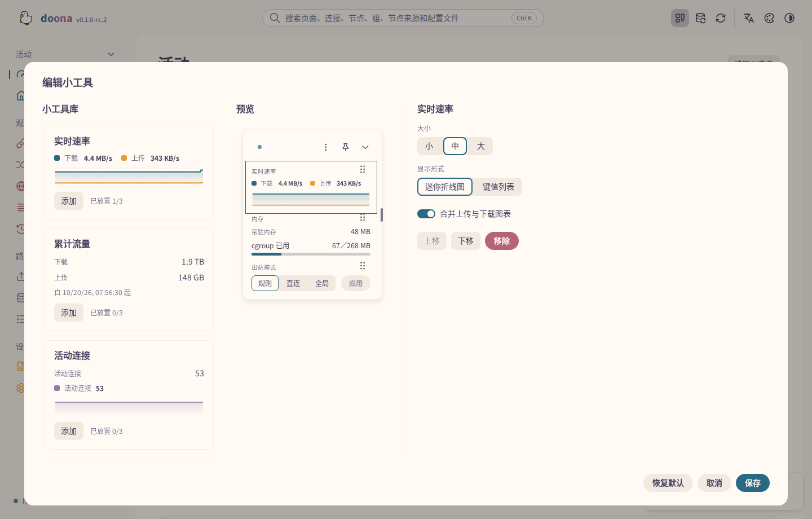Select 全局 outbound mode
The height and width of the screenshot is (519, 812).
(322, 283)
